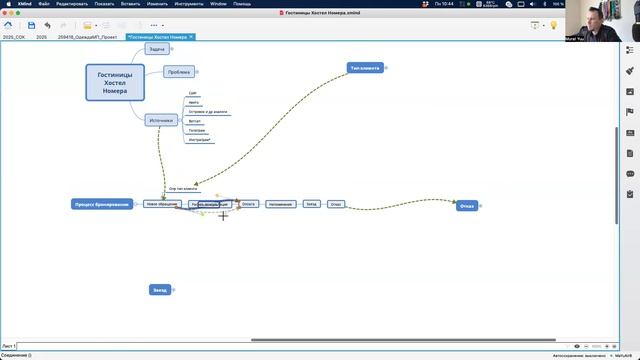This screenshot has width=640, height=360.
Task: Close the Гостиницы Хостел Номера tab
Action: 191,37
